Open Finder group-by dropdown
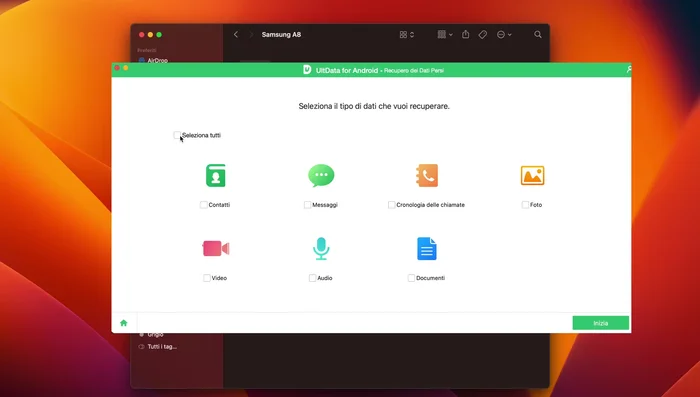The width and height of the screenshot is (700, 397). 445,34
